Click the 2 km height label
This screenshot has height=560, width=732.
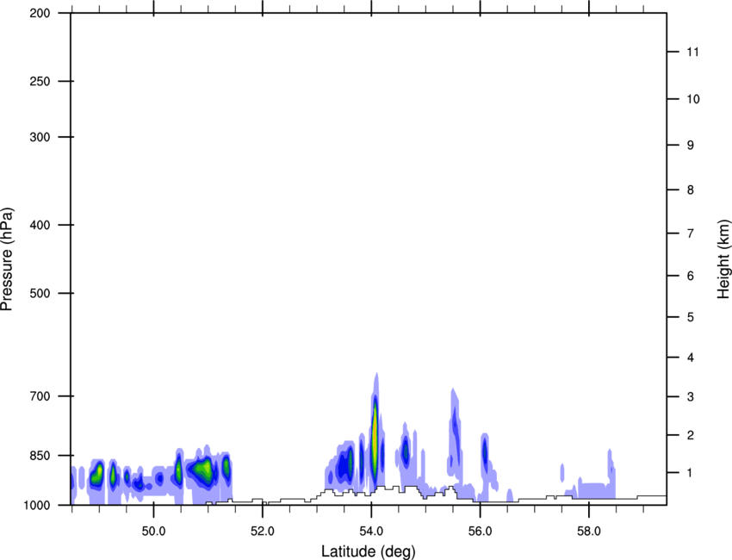pyautogui.click(x=691, y=435)
